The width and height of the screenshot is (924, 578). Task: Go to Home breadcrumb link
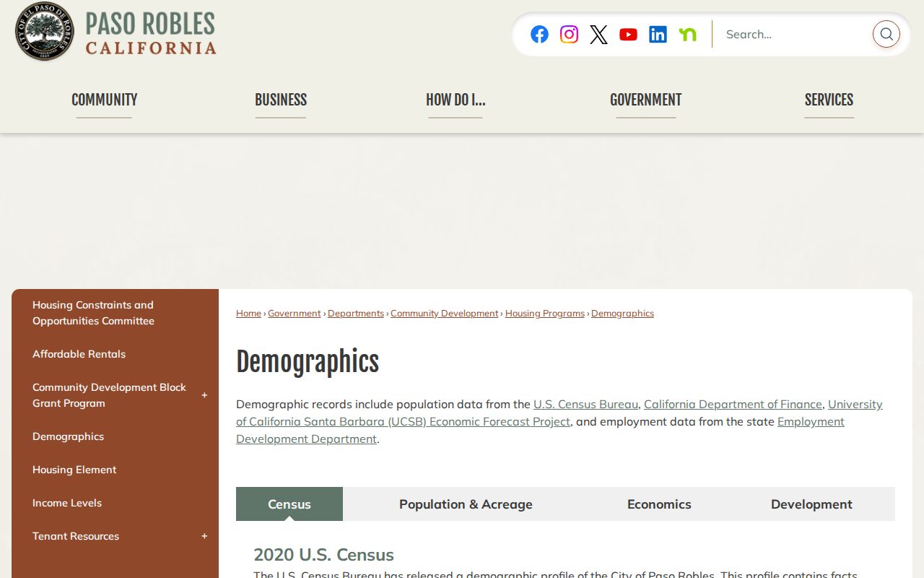pos(248,314)
